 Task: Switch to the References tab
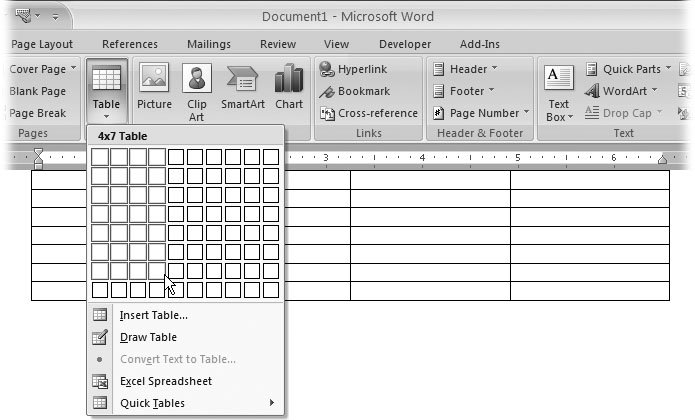130,44
